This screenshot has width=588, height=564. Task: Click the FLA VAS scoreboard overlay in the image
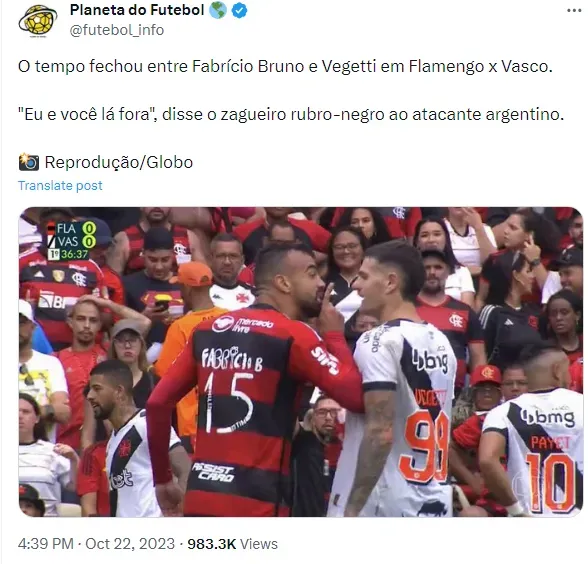point(72,241)
